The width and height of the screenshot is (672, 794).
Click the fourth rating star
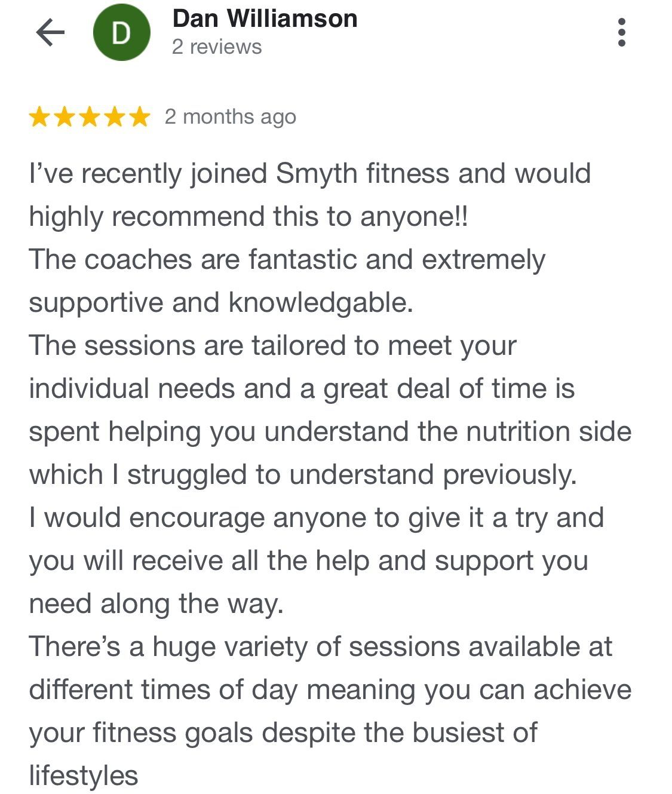pos(115,117)
